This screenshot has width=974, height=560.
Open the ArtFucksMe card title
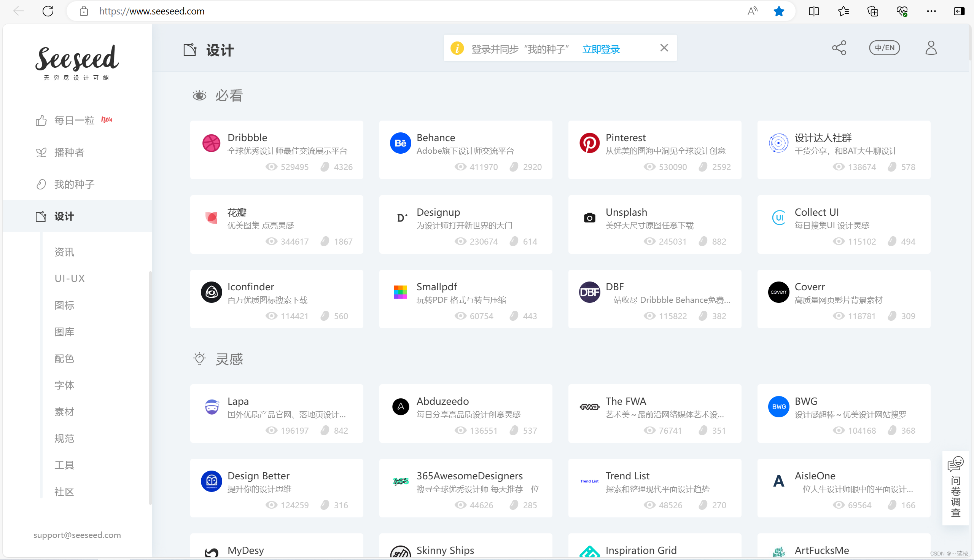pyautogui.click(x=821, y=550)
